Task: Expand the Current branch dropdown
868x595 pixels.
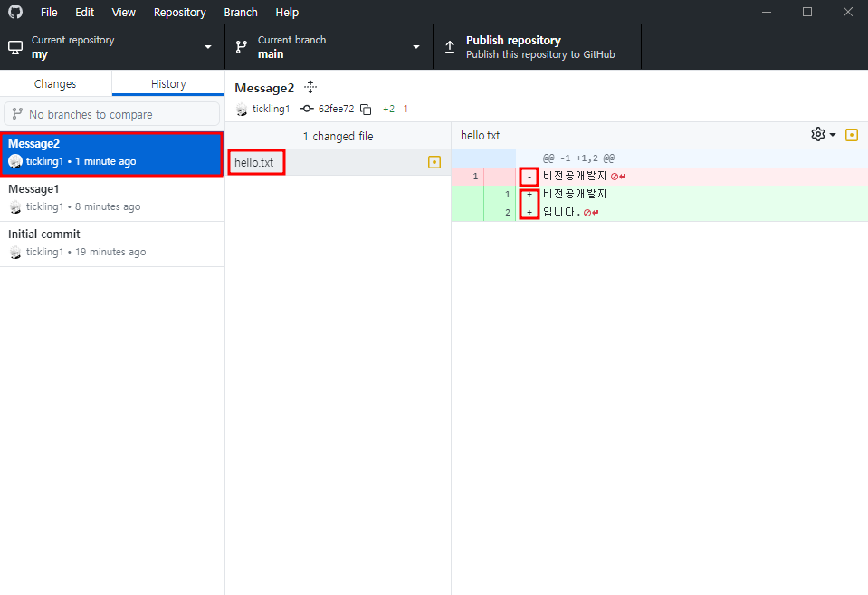Action: (329, 47)
